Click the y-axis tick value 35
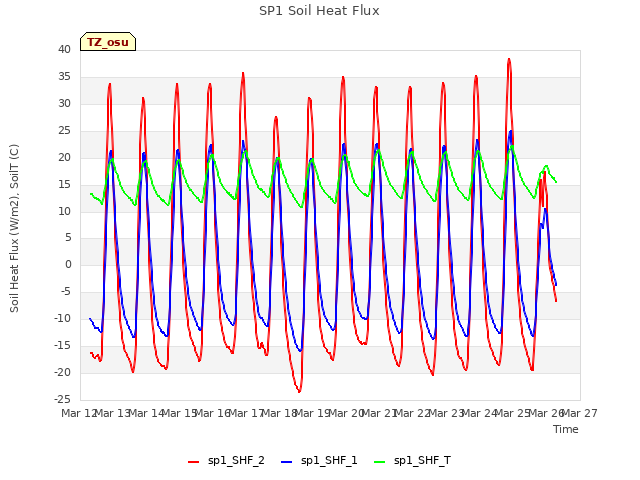This screenshot has height=480, width=640. tap(64, 76)
